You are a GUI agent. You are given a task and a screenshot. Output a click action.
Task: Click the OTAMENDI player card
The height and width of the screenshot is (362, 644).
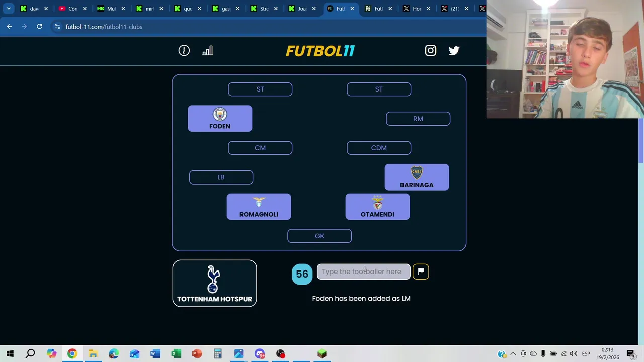click(377, 207)
